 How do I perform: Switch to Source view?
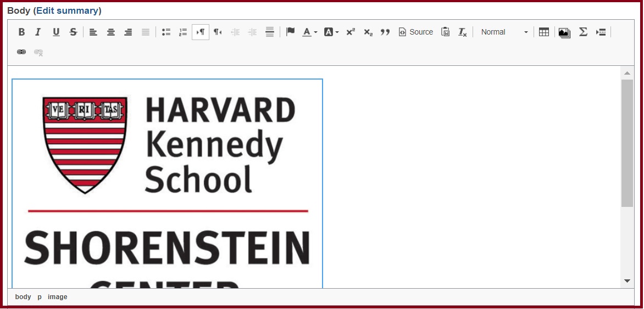click(415, 32)
